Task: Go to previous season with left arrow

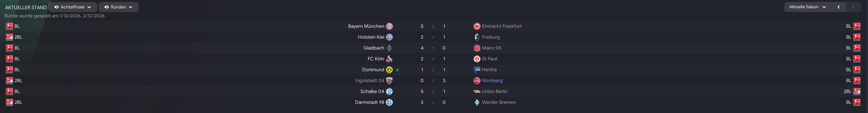Action: pos(839,7)
